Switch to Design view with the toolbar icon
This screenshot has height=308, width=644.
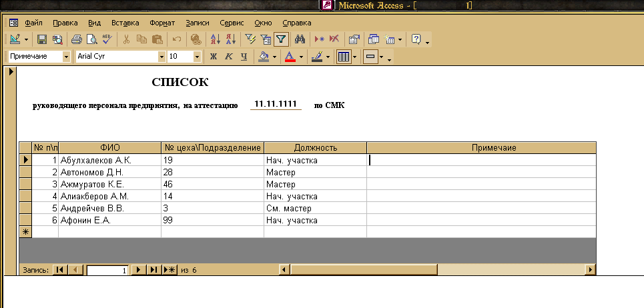click(x=15, y=39)
